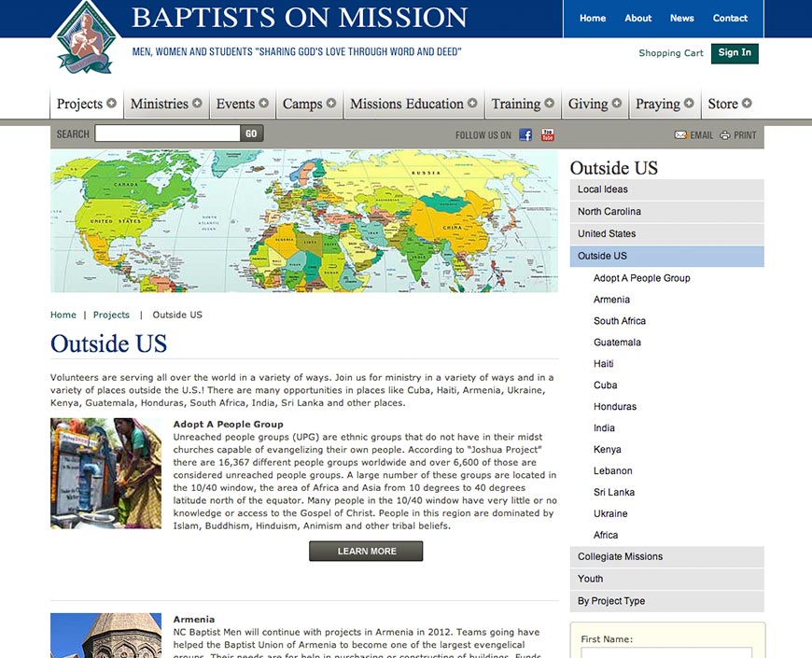812x658 pixels.
Task: Open the Ukraine sidebar link
Action: point(610,514)
